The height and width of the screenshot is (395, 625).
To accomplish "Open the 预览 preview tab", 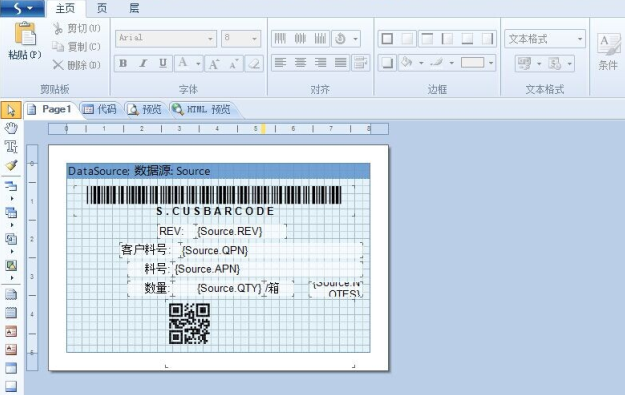I will click(145, 109).
